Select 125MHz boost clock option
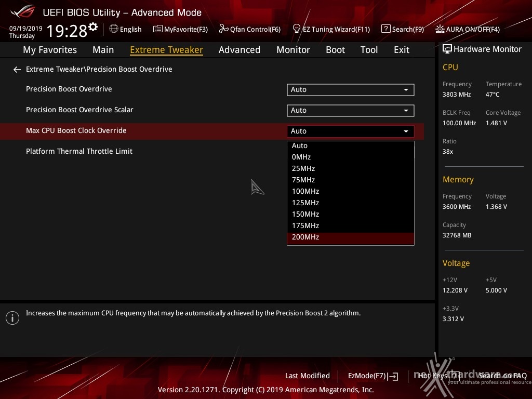Image resolution: width=532 pixels, height=399 pixels. (351, 203)
